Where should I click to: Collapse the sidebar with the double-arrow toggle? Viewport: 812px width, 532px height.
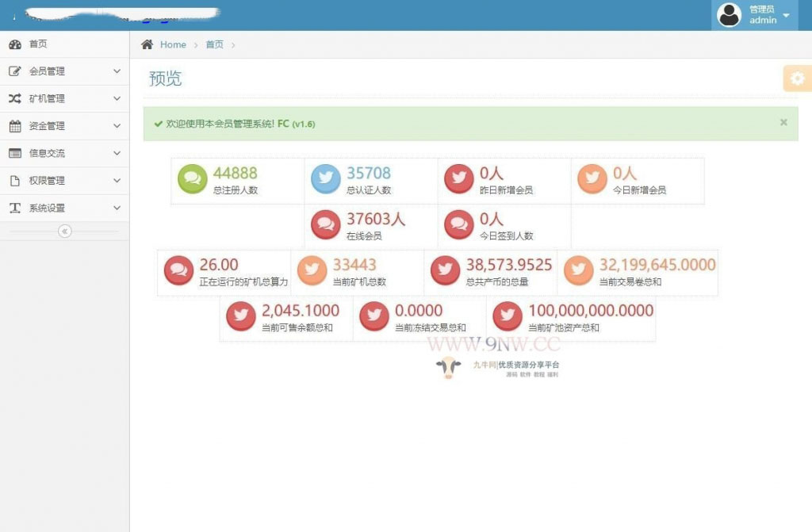point(65,232)
